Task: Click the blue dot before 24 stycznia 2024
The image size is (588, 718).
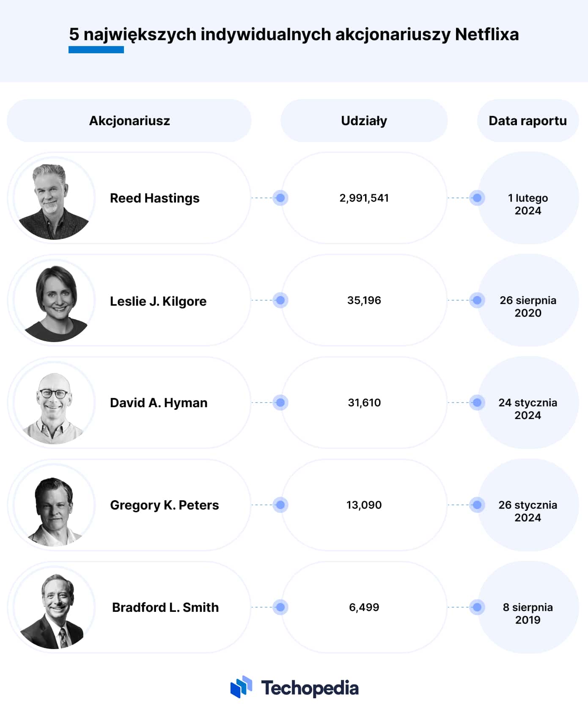Action: point(477,403)
